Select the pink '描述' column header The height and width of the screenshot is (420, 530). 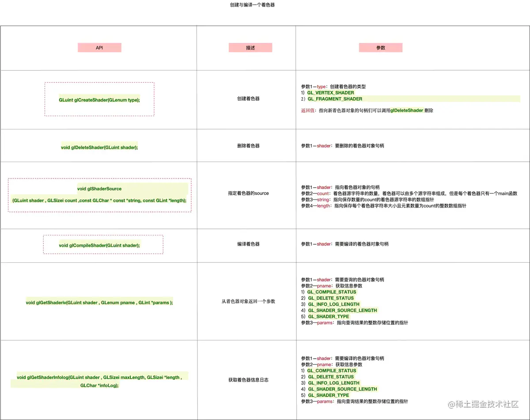click(250, 48)
